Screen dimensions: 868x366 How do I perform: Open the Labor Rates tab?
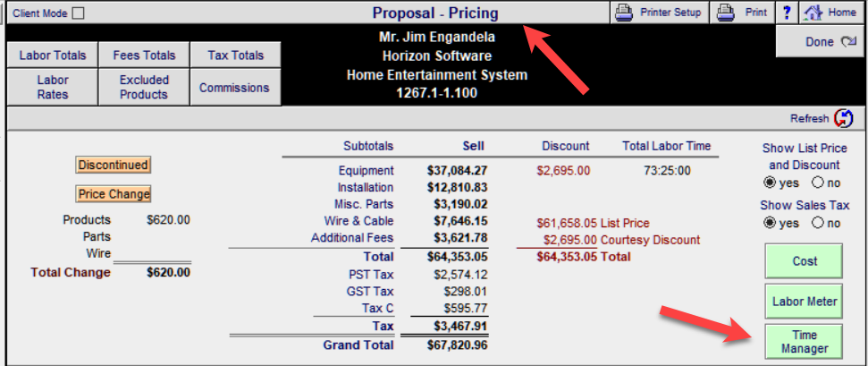pyautogui.click(x=52, y=87)
